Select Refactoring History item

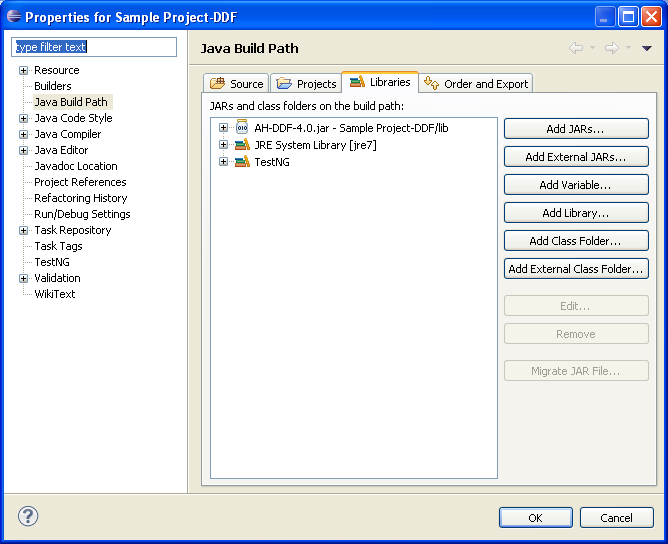(x=81, y=198)
